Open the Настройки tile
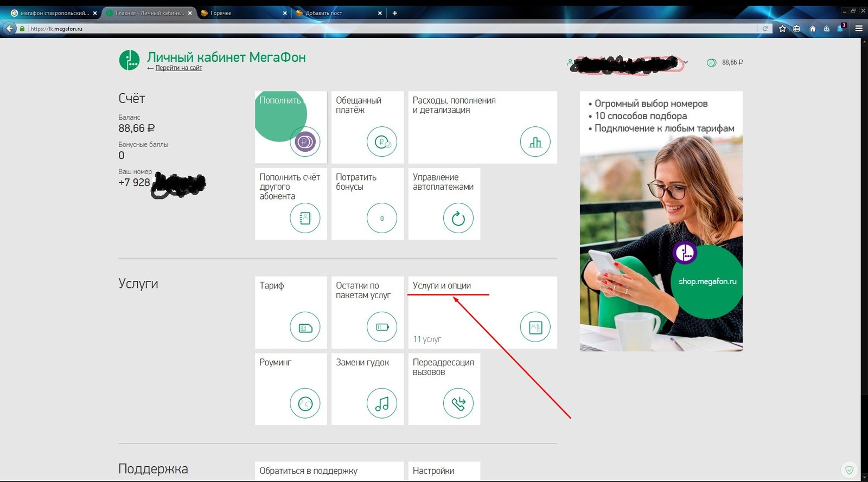This screenshot has height=482, width=868. (444, 471)
